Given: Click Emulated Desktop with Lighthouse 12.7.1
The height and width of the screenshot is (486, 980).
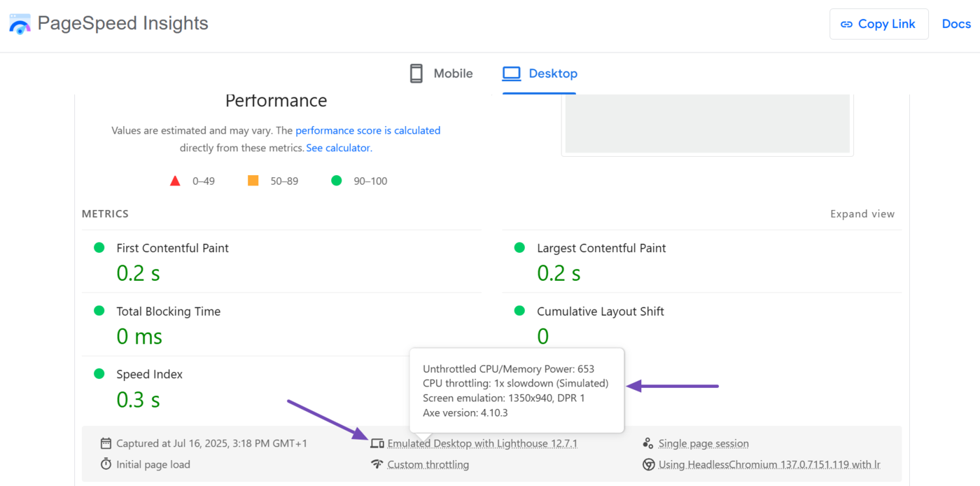Looking at the screenshot, I should coord(482,443).
